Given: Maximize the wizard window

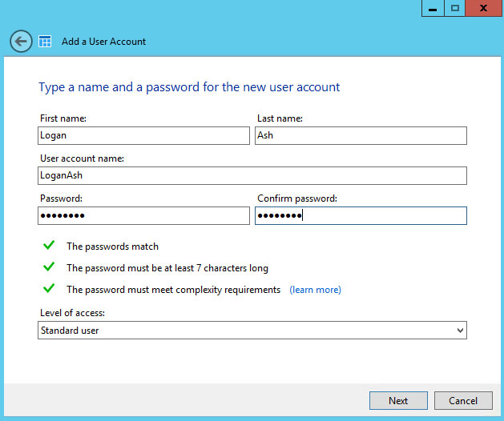Looking at the screenshot, I should point(454,8).
